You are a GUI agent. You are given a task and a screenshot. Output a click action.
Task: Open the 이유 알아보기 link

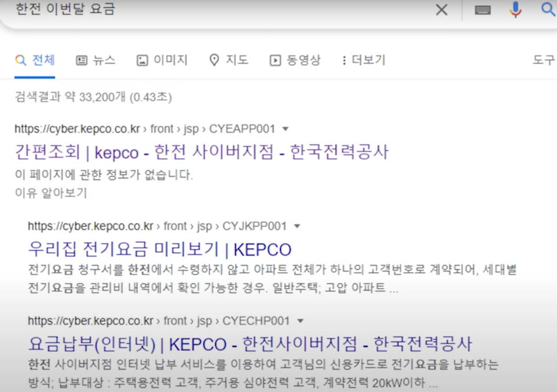click(x=51, y=193)
